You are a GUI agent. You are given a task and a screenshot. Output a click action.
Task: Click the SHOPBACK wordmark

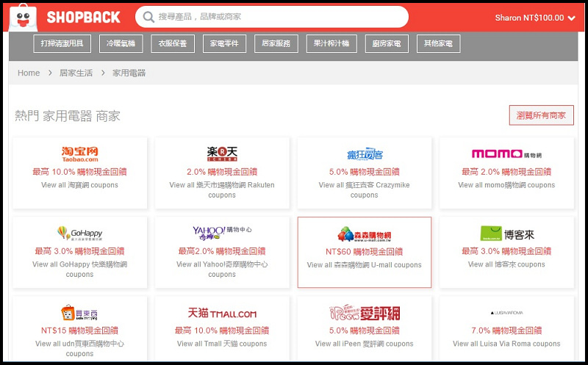(x=83, y=17)
